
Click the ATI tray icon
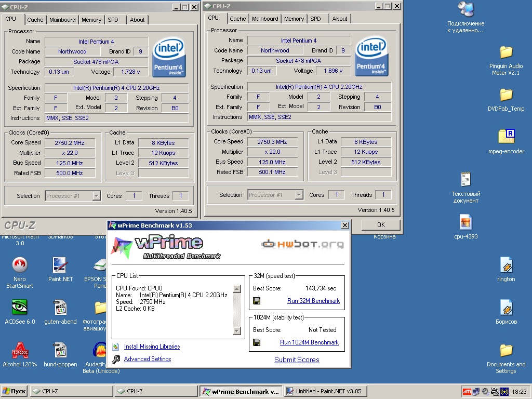tap(467, 392)
